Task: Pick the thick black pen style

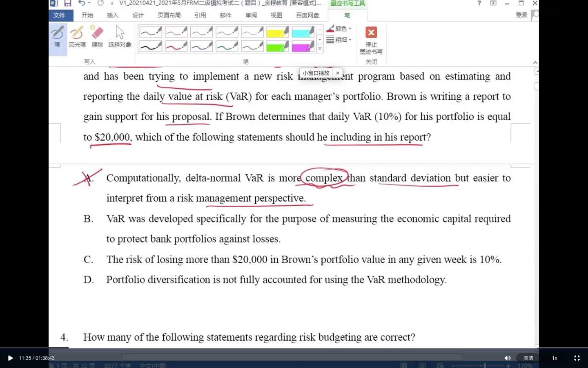Action: 151,46
